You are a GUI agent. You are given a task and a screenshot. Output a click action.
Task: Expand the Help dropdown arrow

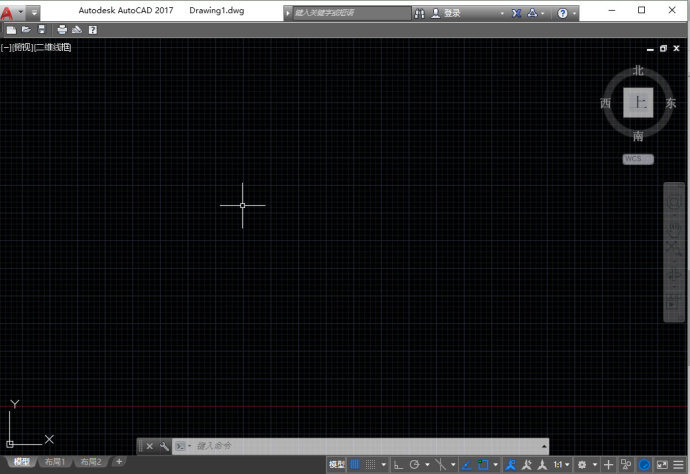(x=574, y=14)
